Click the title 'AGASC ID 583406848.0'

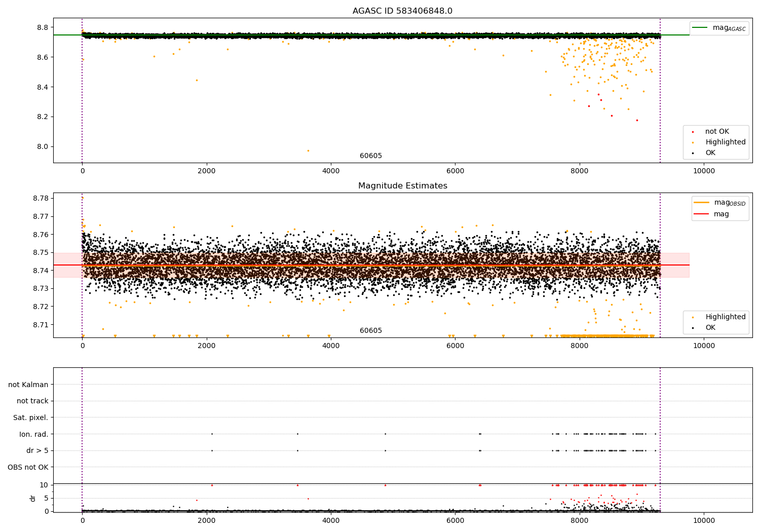(402, 11)
